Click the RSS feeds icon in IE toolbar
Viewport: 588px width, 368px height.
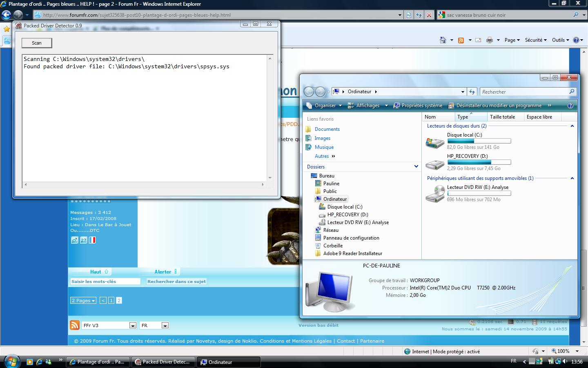coord(461,40)
